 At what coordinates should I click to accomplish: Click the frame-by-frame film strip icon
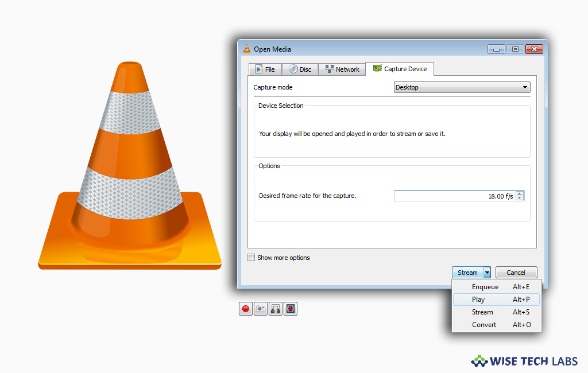(291, 309)
